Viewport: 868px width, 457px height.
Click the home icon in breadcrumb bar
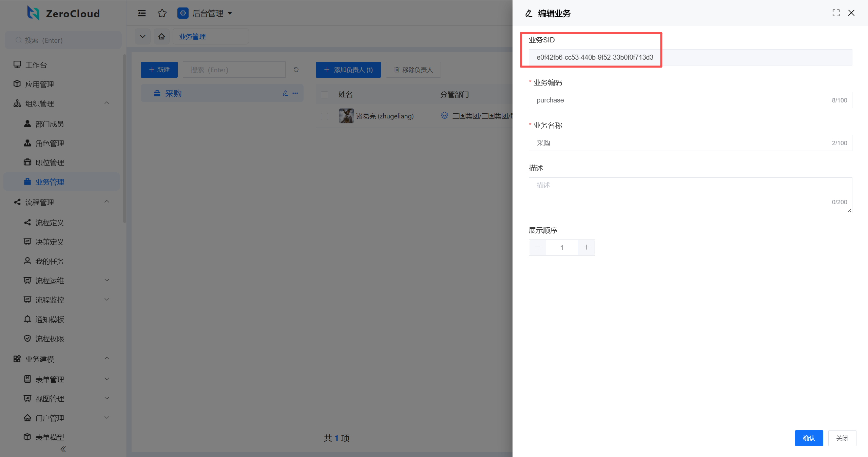(x=162, y=36)
